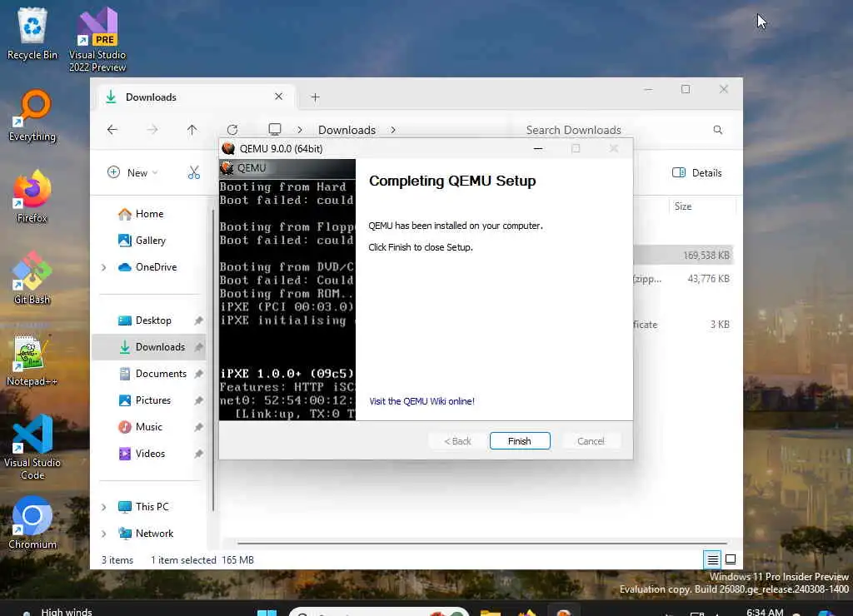Expand the OneDrive tree node
The width and height of the screenshot is (853, 616).
pos(103,267)
